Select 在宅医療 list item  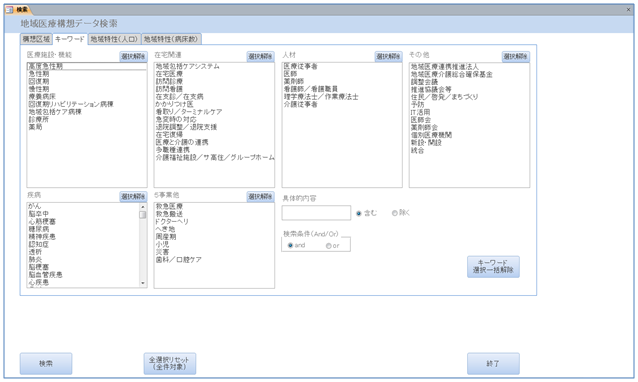214,74
